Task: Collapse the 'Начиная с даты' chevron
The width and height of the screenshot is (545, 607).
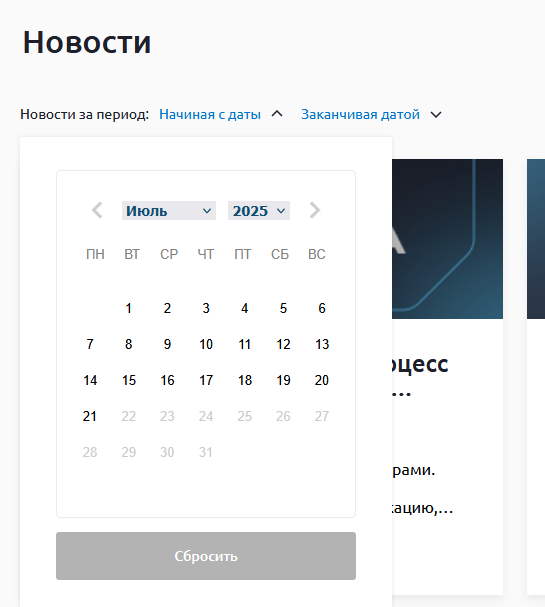Action: click(x=277, y=114)
